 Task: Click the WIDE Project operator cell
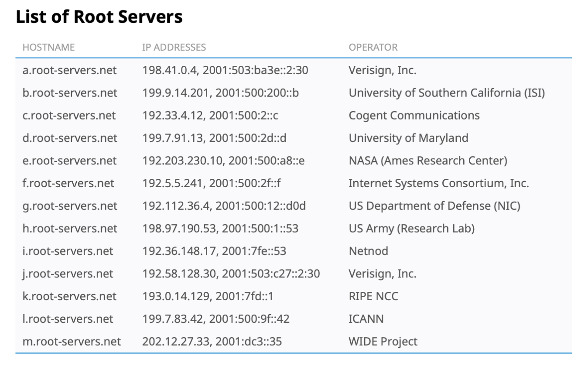click(x=383, y=341)
